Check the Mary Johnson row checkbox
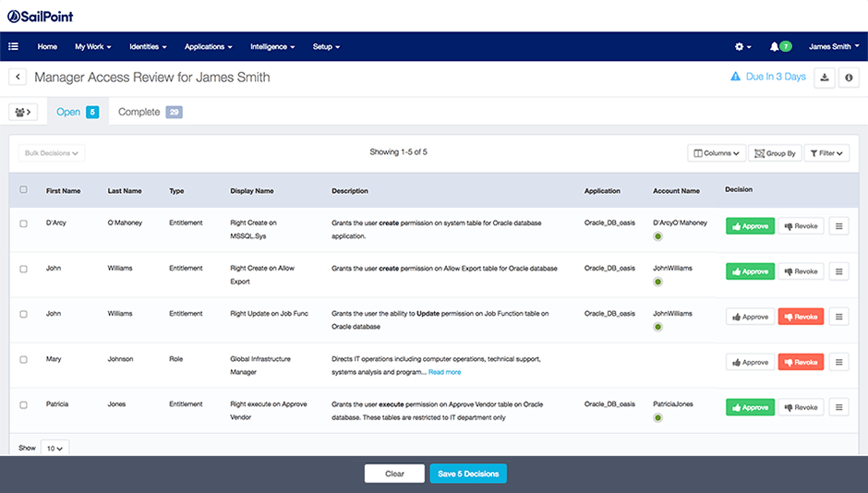The image size is (868, 493). (23, 360)
